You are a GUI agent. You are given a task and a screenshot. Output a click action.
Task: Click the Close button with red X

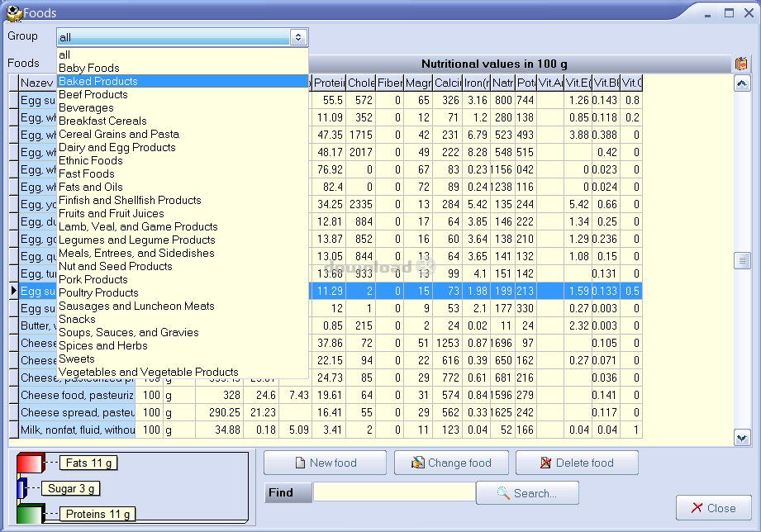pyautogui.click(x=713, y=508)
